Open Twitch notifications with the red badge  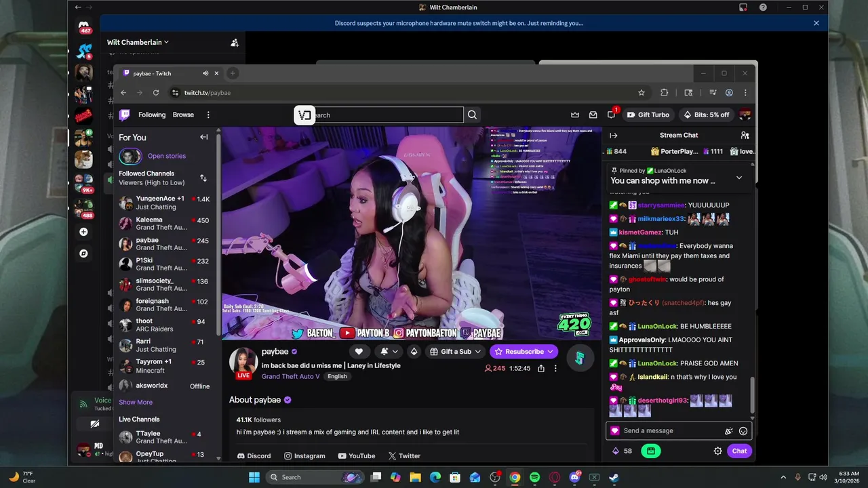pyautogui.click(x=612, y=115)
